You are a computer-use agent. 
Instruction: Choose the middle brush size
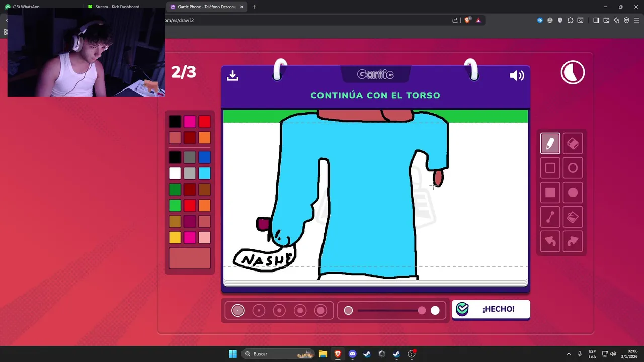[x=279, y=311]
